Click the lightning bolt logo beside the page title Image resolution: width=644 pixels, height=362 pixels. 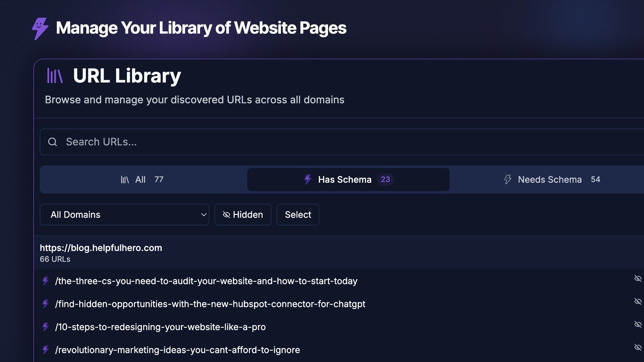point(40,28)
